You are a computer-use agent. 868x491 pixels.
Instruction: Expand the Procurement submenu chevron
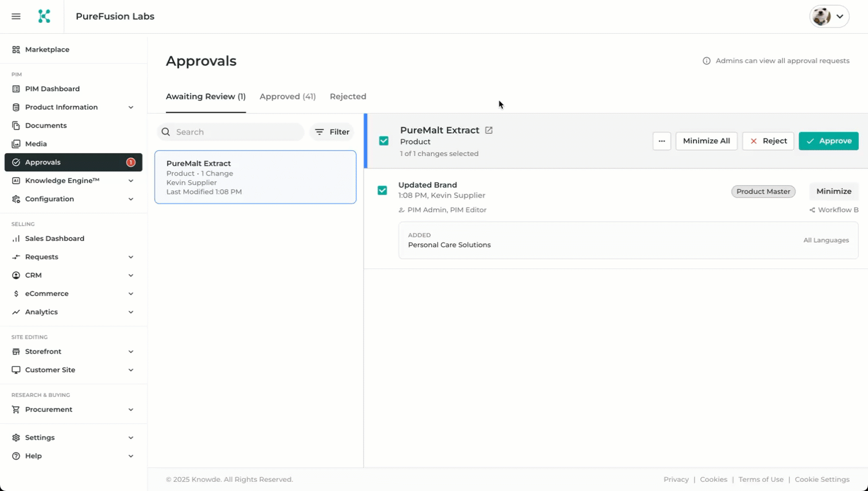pyautogui.click(x=131, y=410)
